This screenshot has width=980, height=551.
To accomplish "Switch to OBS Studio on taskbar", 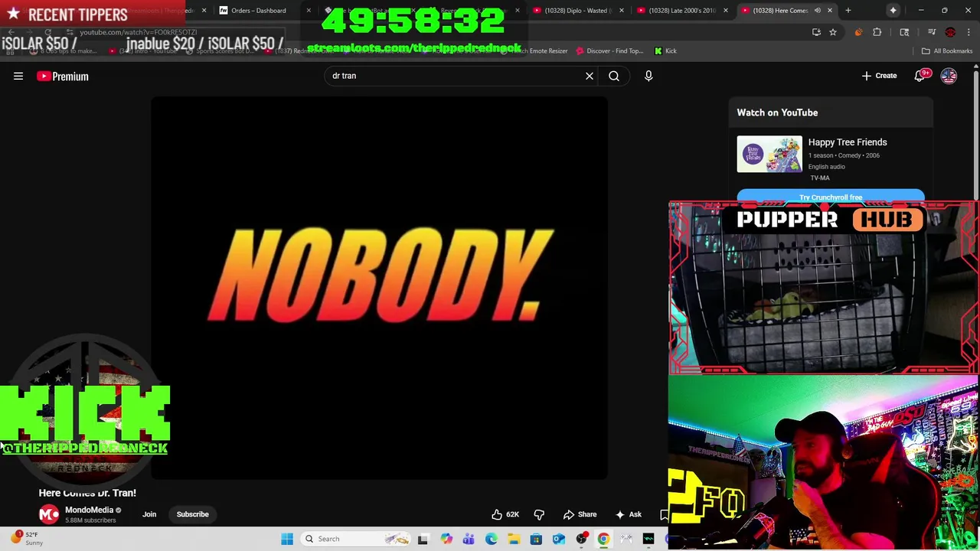I will (581, 539).
